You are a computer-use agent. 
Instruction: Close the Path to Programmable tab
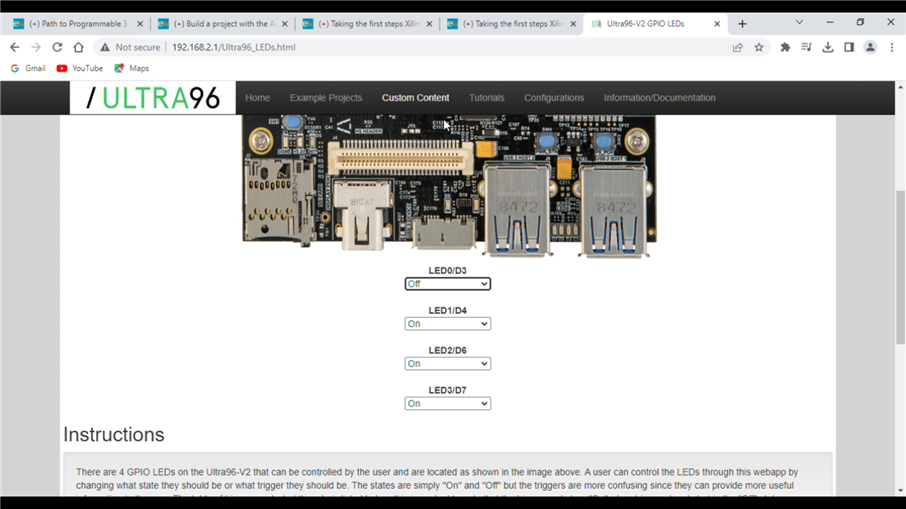point(140,24)
